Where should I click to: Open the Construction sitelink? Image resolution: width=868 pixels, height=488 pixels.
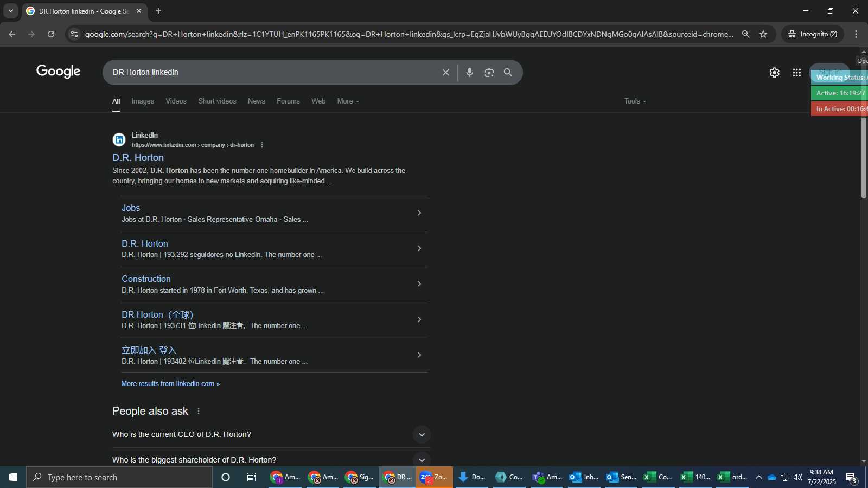point(146,279)
